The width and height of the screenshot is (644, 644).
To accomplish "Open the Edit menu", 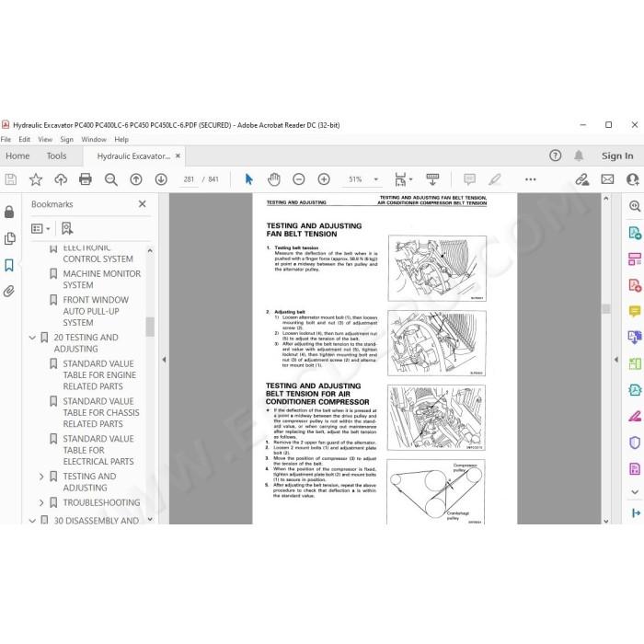I will pos(24,140).
